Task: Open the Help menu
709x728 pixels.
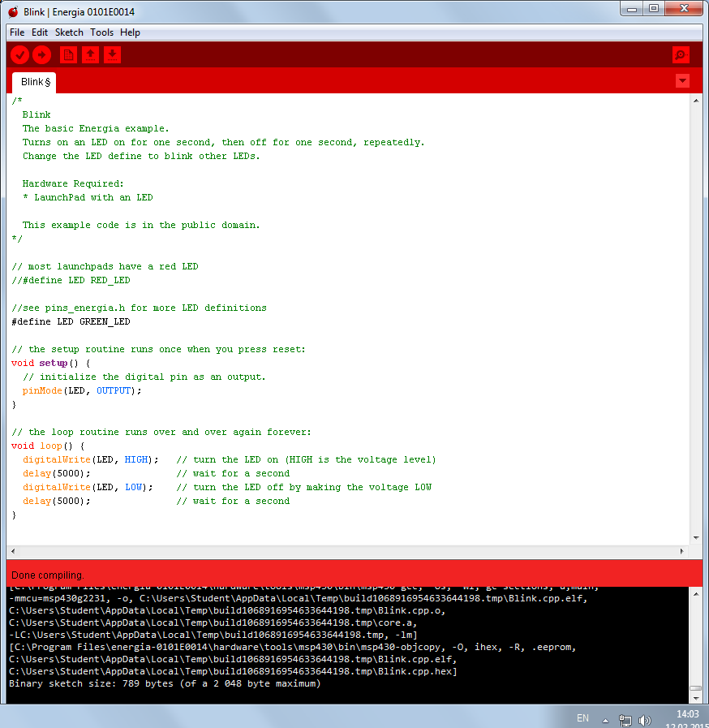Action: click(x=130, y=32)
